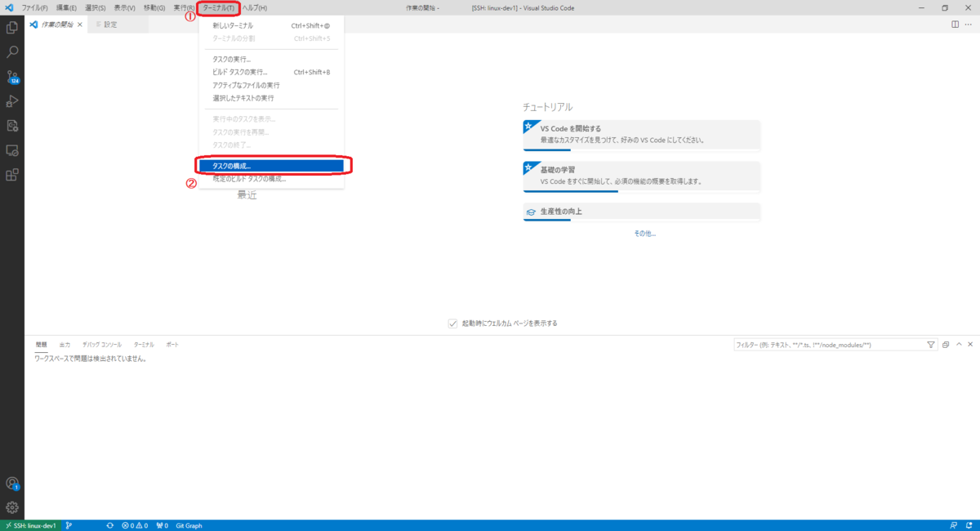Screen dimensions: 980x531
Task: Select 既定のビルド タスクの構成... entry
Action: [x=271, y=178]
